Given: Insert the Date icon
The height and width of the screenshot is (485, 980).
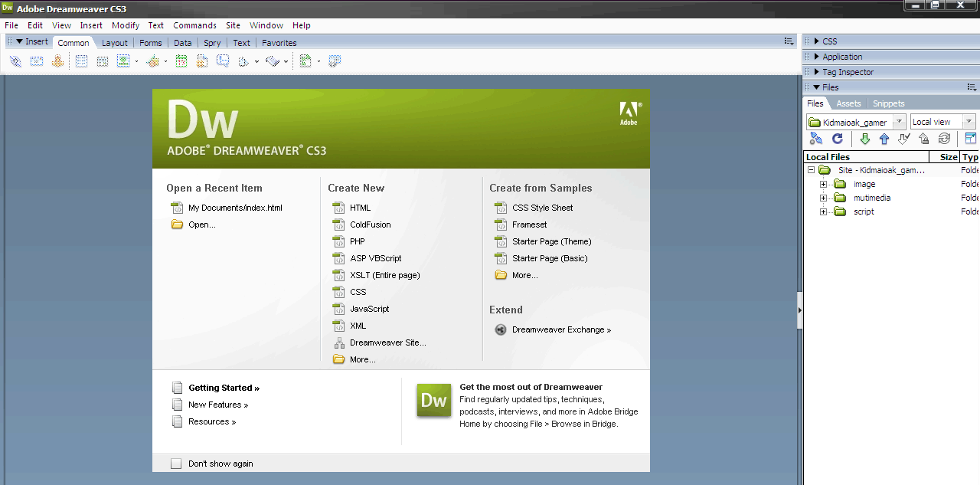Looking at the screenshot, I should pyautogui.click(x=181, y=61).
